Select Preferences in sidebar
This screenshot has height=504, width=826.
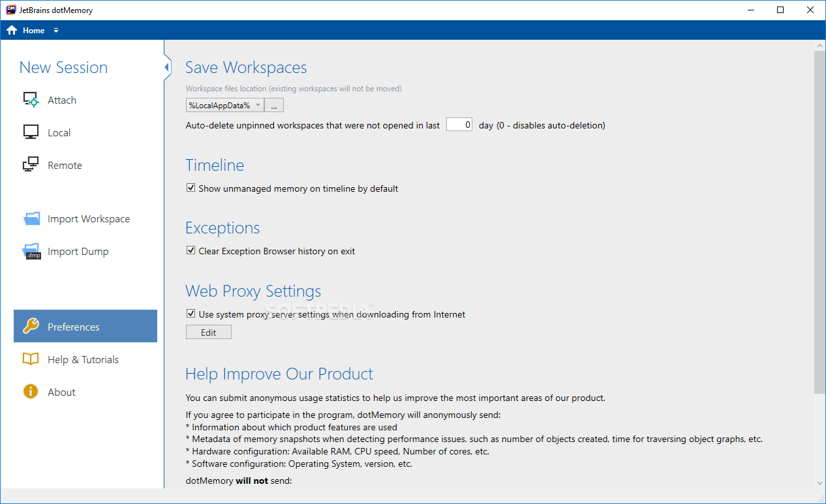pos(85,326)
